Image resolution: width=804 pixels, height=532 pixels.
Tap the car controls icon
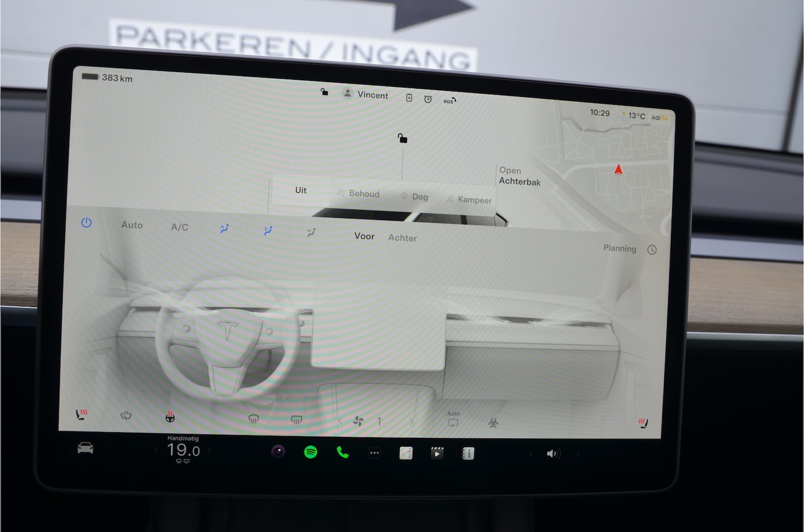(85, 448)
